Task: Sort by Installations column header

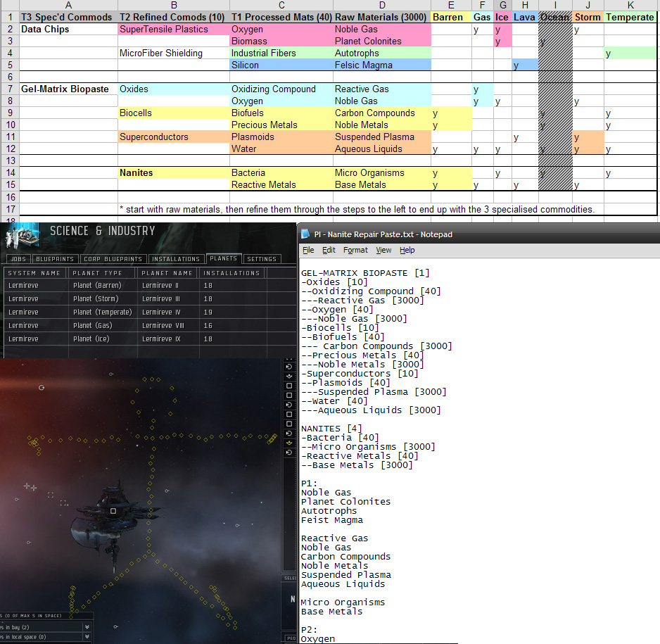Action: [x=232, y=273]
